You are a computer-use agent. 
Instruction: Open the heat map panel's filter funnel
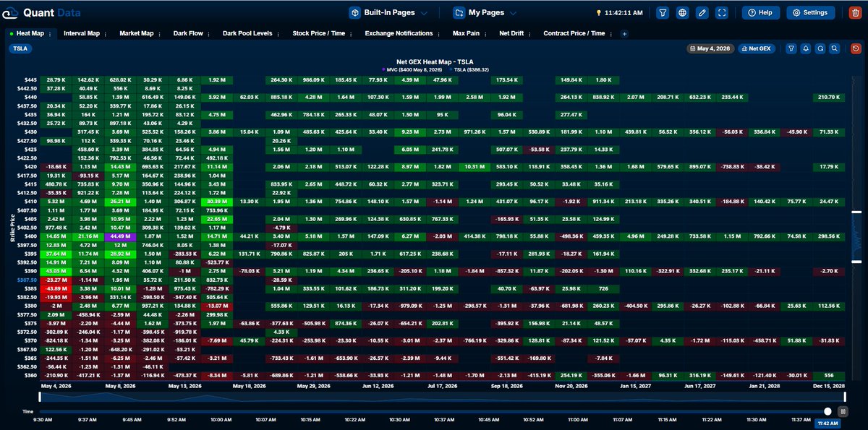pyautogui.click(x=791, y=48)
